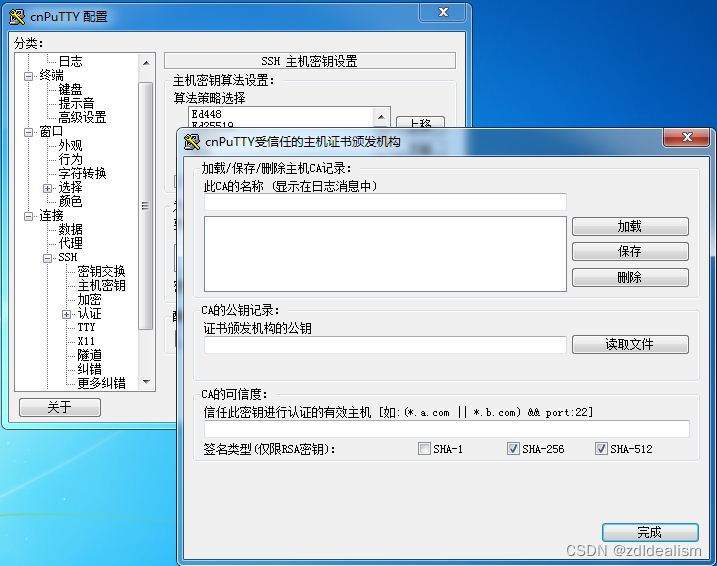Focus the CA name input field

click(385, 202)
